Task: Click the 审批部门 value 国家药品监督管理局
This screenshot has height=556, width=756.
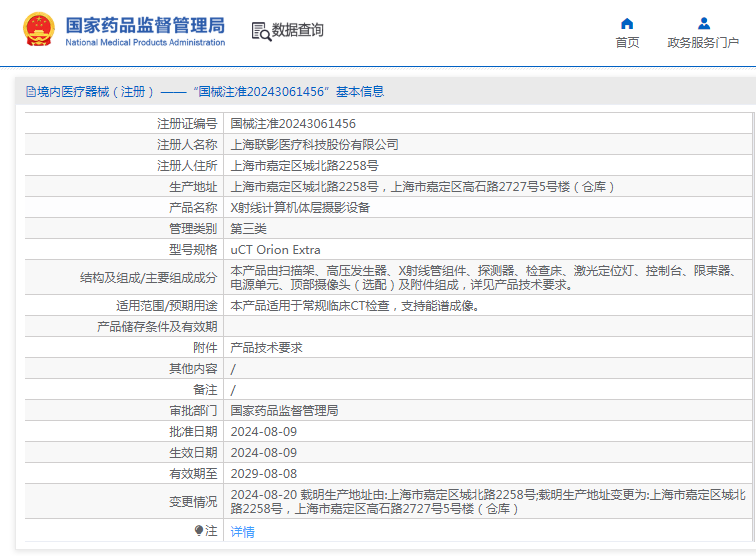Action: (284, 411)
